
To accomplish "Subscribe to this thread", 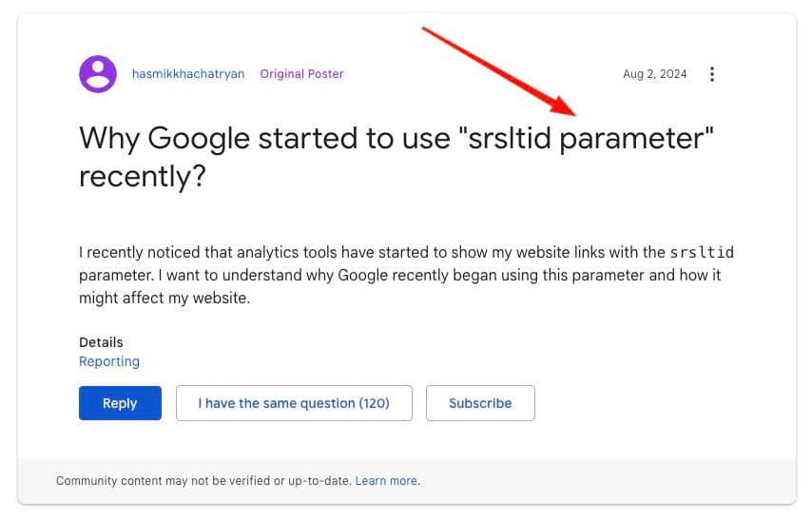I will (480, 403).
